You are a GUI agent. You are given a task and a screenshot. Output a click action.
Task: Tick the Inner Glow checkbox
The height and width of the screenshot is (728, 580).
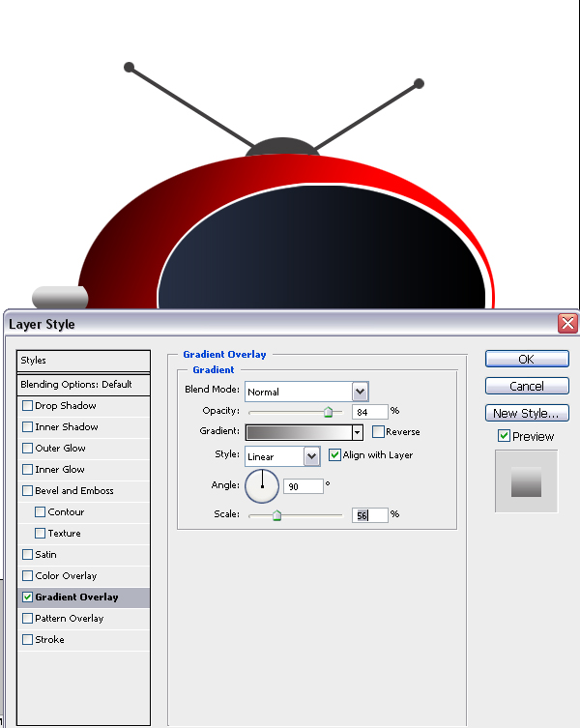point(27,470)
